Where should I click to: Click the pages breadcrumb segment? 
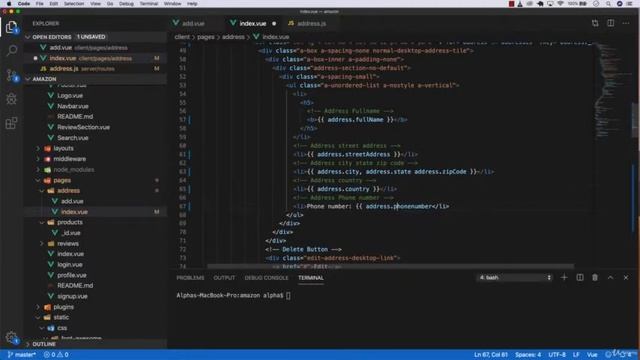[206, 37]
